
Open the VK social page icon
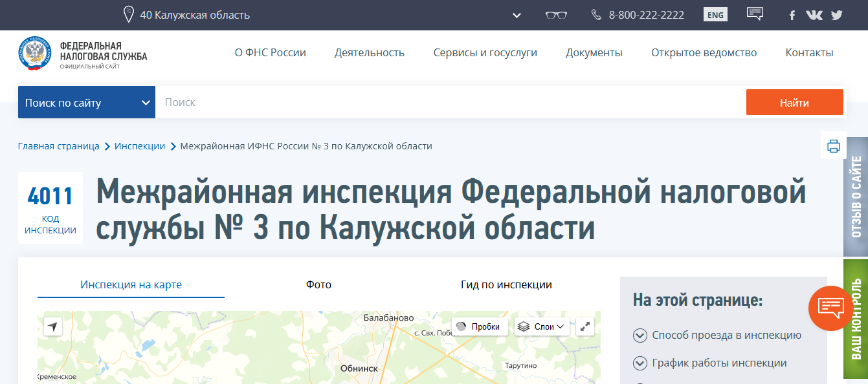click(x=814, y=15)
